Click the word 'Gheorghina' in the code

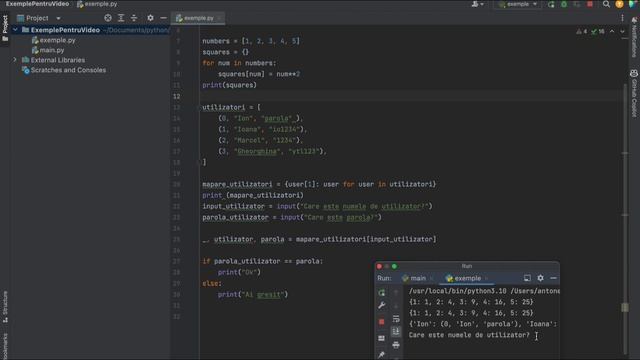(257, 151)
